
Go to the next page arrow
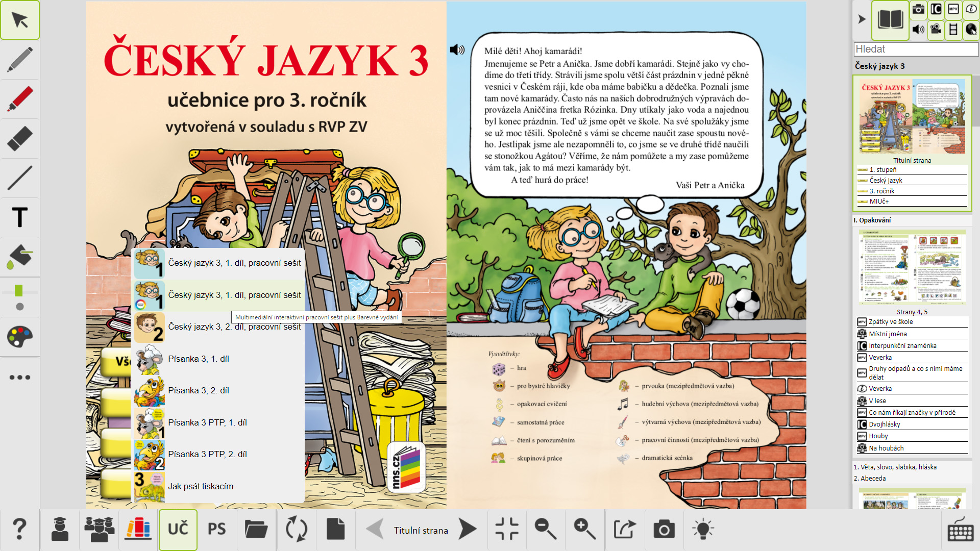click(x=467, y=529)
